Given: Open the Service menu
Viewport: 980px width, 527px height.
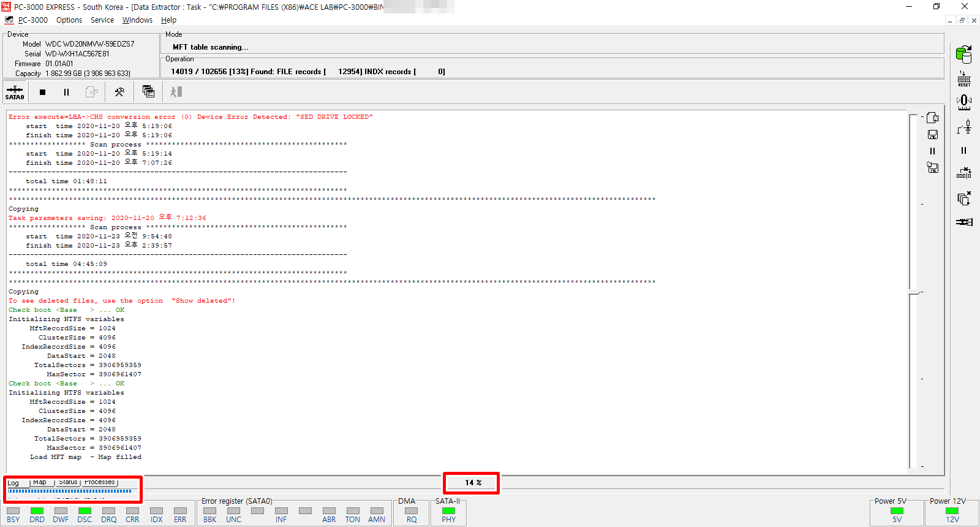Looking at the screenshot, I should click(102, 20).
